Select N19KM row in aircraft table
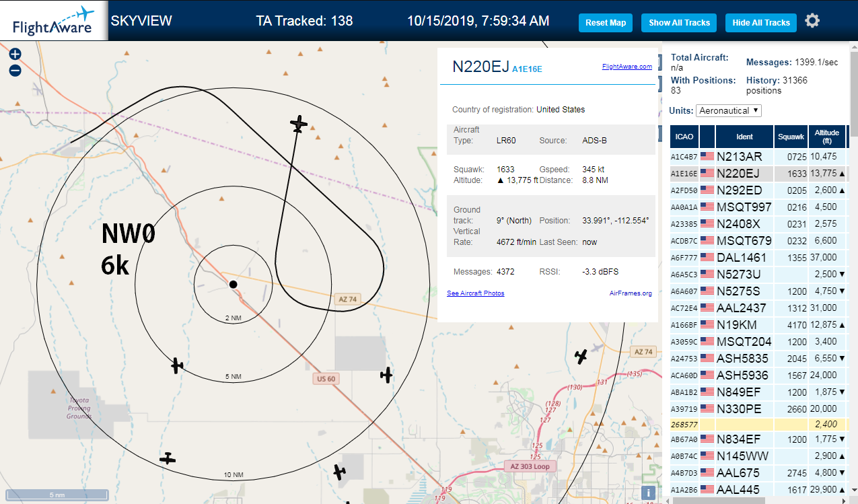Image resolution: width=858 pixels, height=504 pixels. pos(758,324)
